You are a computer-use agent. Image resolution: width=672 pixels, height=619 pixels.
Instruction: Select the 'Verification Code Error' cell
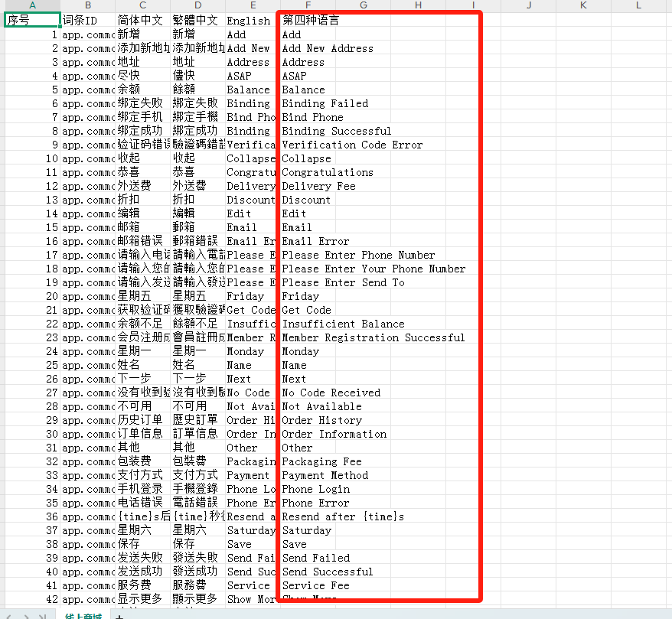(308, 145)
